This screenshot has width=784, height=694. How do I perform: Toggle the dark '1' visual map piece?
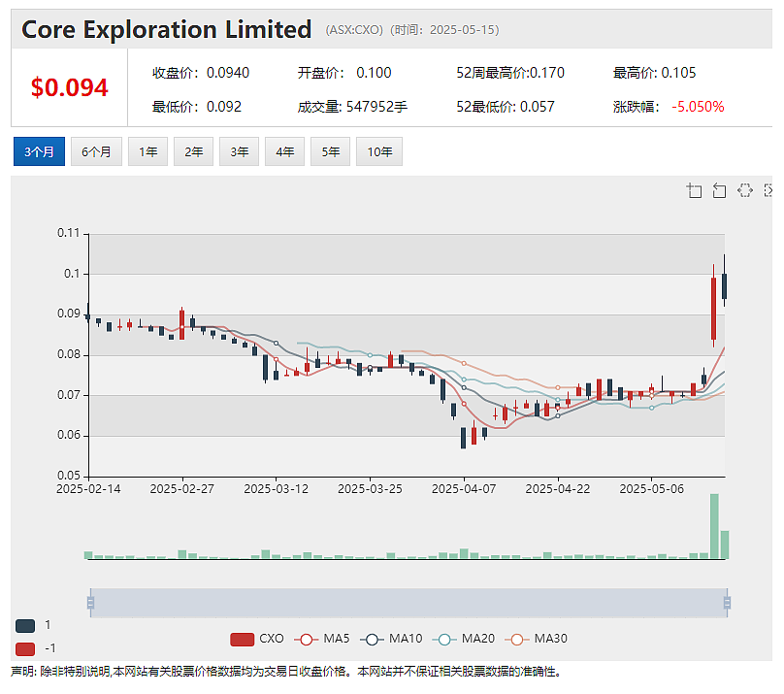click(x=25, y=625)
